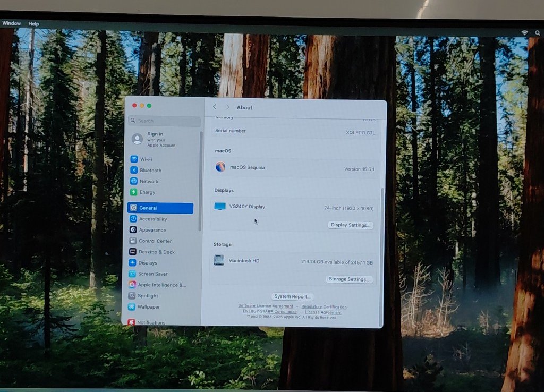Image resolution: width=544 pixels, height=392 pixels.
Task: Open the Wi-Fi settings icon in sidebar
Action: click(x=134, y=159)
